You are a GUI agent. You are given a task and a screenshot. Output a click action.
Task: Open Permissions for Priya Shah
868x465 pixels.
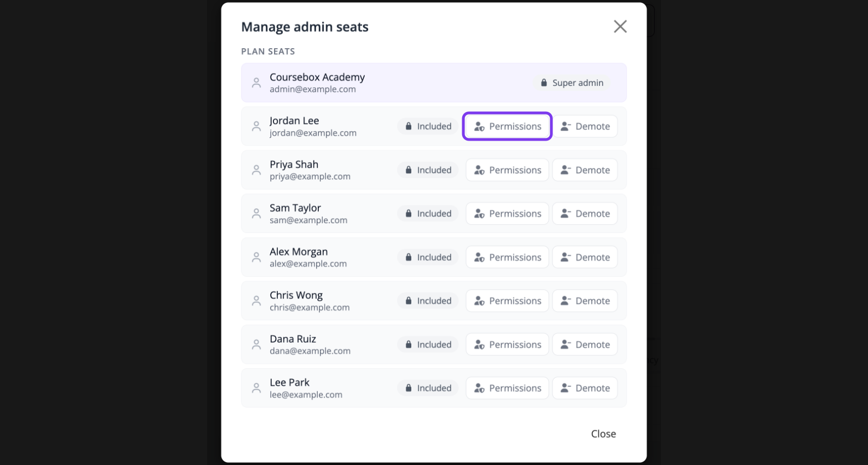pyautogui.click(x=507, y=170)
